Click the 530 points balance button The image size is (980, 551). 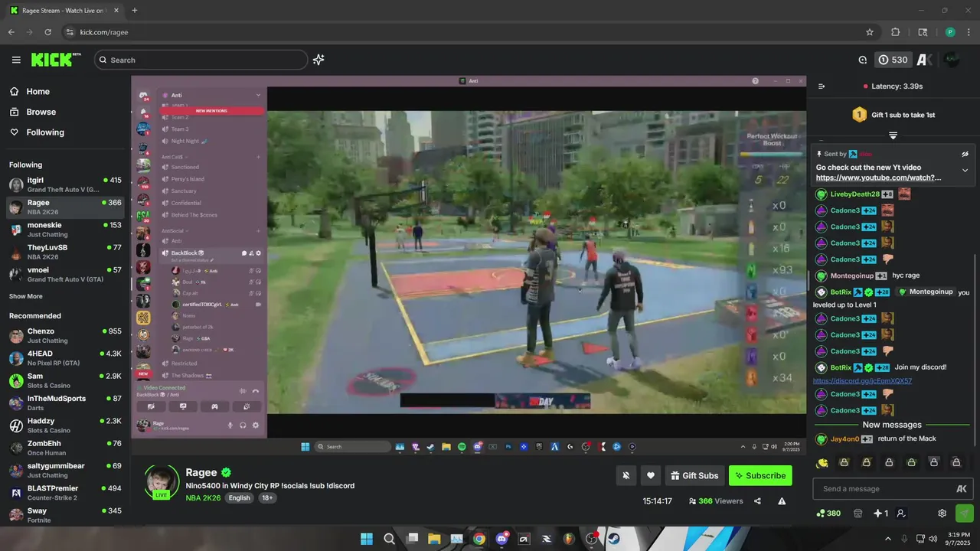point(893,60)
